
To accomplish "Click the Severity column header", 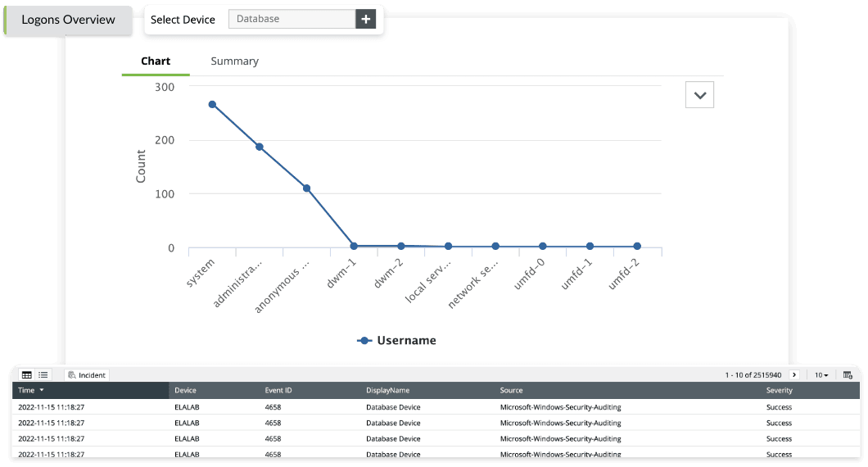I will (779, 391).
